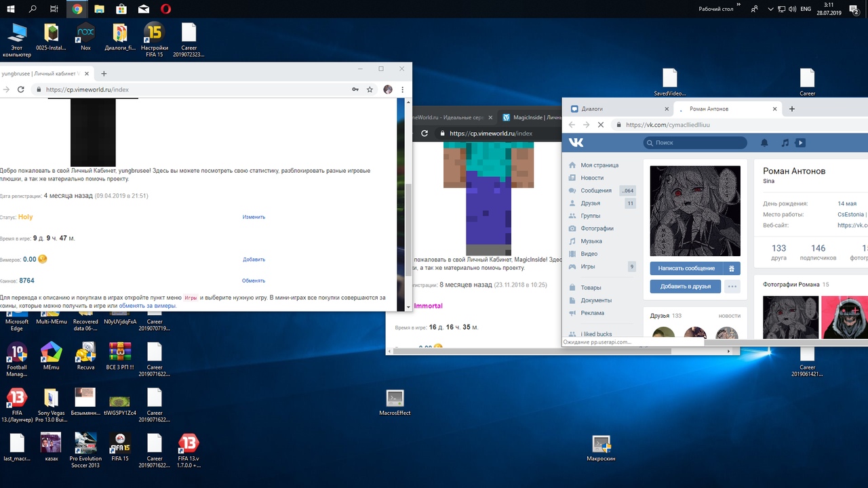Switch to the Диалоги tab

618,108
